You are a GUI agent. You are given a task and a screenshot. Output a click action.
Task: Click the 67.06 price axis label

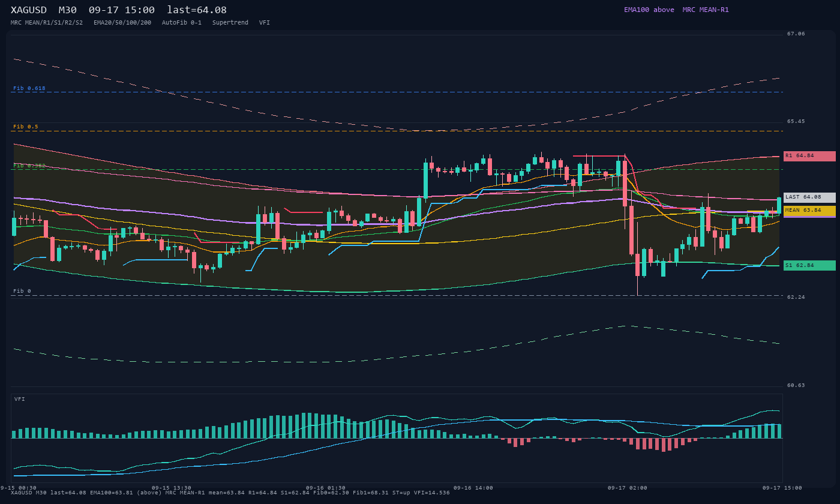coord(796,34)
